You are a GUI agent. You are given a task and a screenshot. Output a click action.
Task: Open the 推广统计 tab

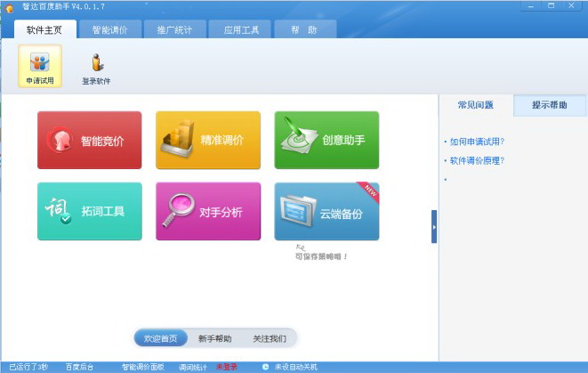[174, 29]
